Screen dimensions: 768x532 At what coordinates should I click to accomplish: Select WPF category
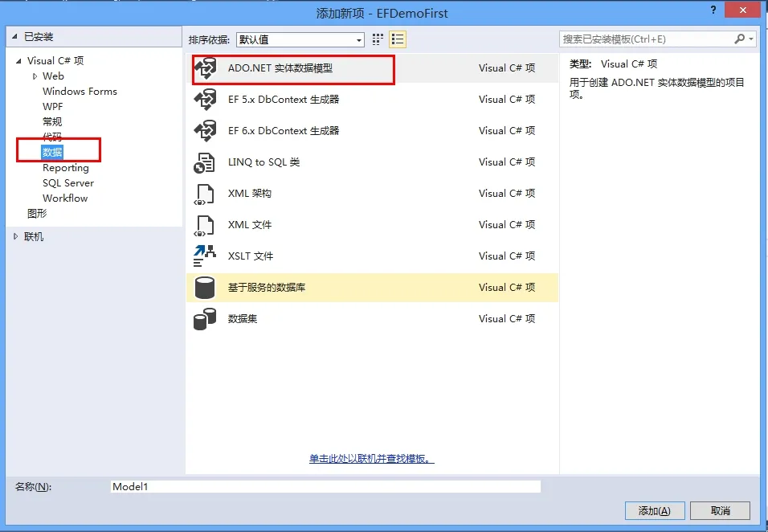pyautogui.click(x=52, y=106)
